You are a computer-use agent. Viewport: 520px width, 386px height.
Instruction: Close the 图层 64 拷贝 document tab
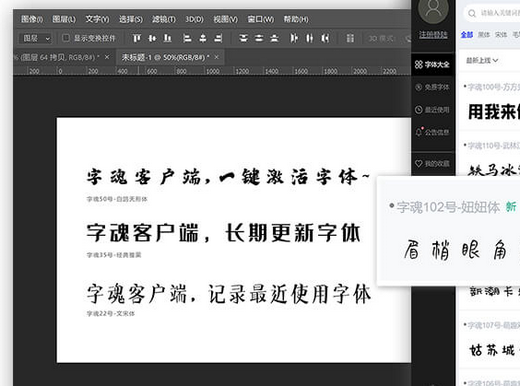(107, 57)
